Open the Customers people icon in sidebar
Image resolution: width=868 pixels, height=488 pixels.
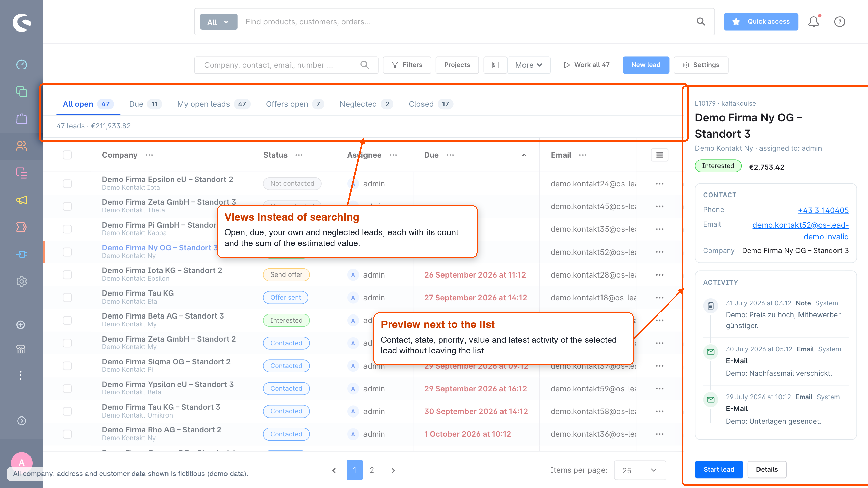pos(22,146)
